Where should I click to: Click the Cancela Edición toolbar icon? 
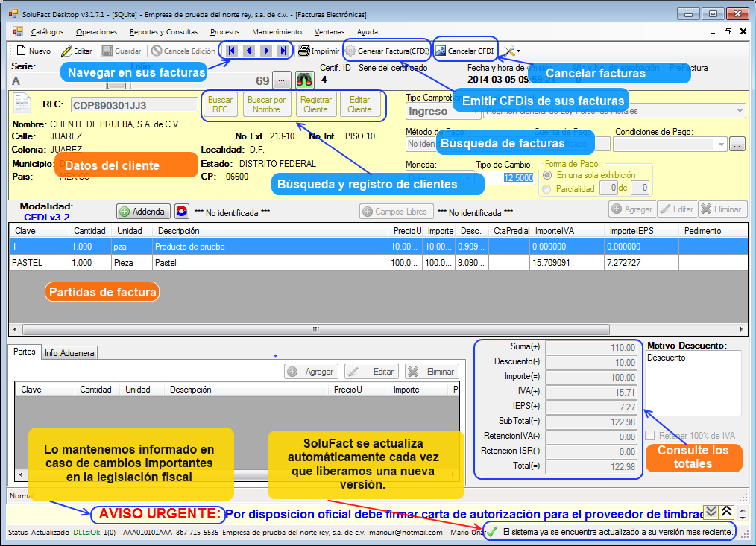click(157, 51)
